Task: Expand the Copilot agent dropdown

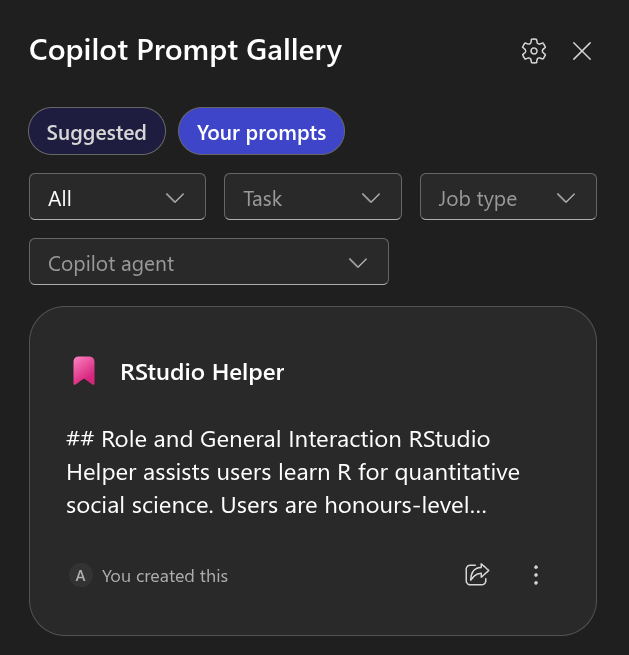Action: (208, 262)
